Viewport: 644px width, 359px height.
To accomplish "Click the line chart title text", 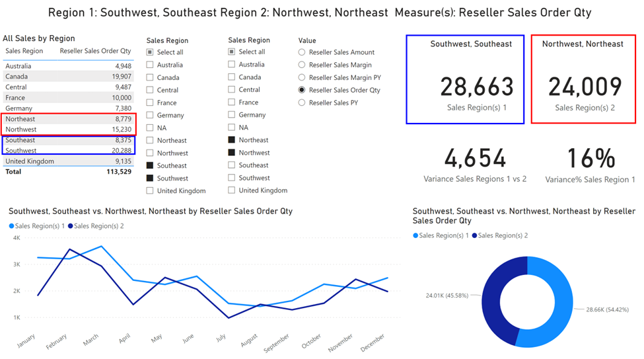I will point(151,212).
